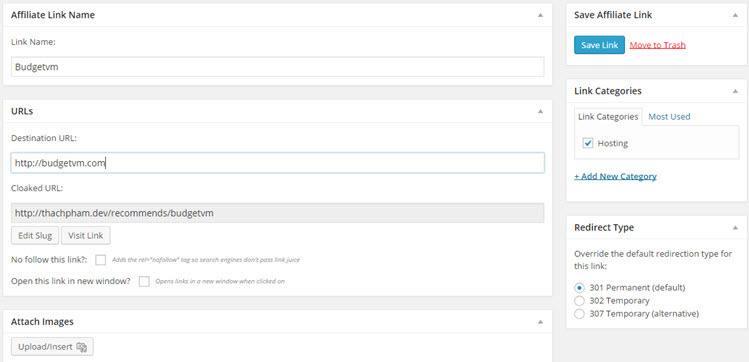Collapse the Affiliate Link Name panel arrow

pyautogui.click(x=540, y=15)
